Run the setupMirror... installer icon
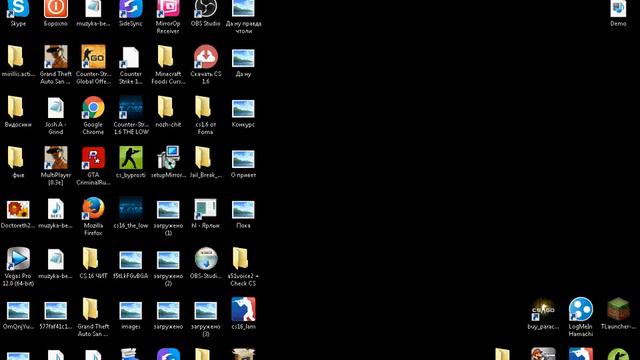 pyautogui.click(x=168, y=158)
